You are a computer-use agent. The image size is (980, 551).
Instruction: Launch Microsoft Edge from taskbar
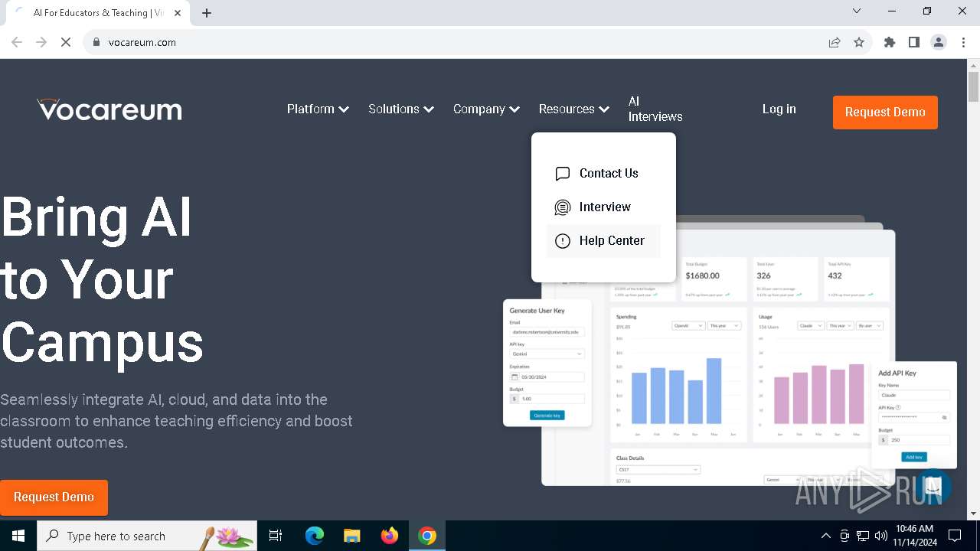[x=315, y=536]
